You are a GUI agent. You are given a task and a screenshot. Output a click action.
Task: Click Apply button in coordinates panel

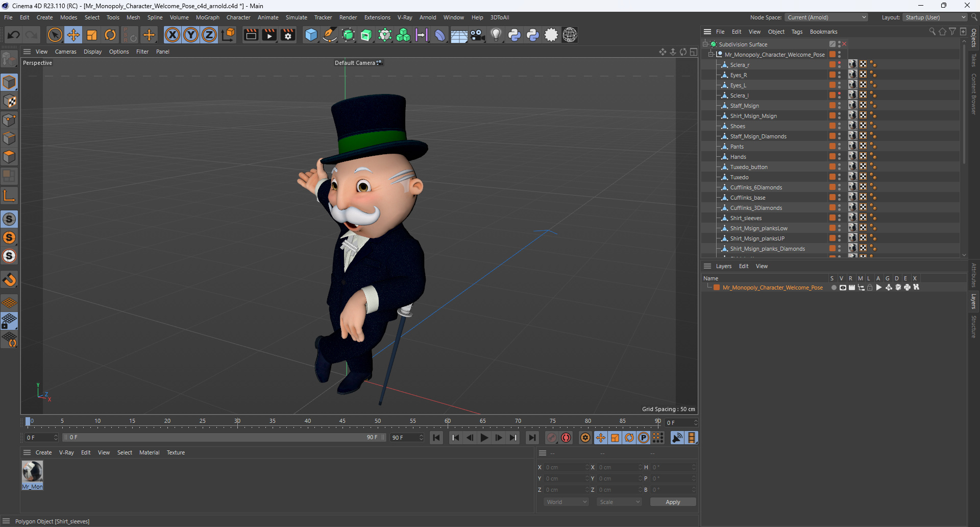673,502
